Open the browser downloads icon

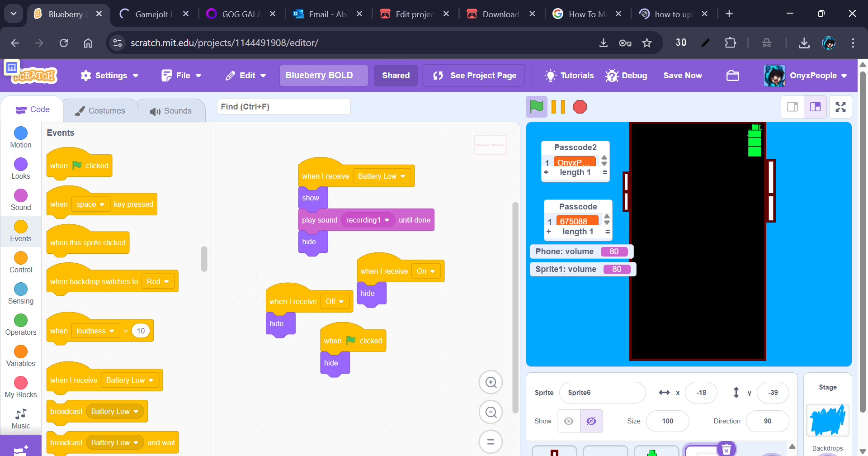[804, 43]
